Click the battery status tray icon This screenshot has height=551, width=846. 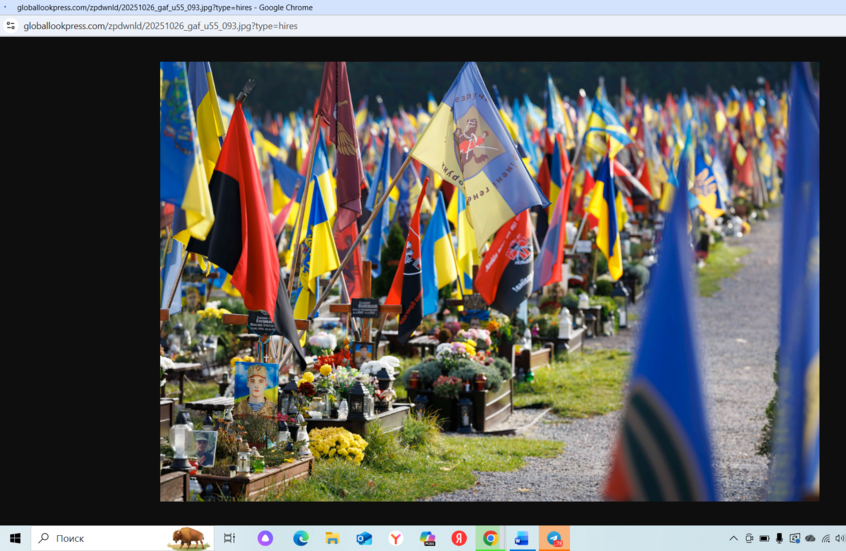click(764, 538)
